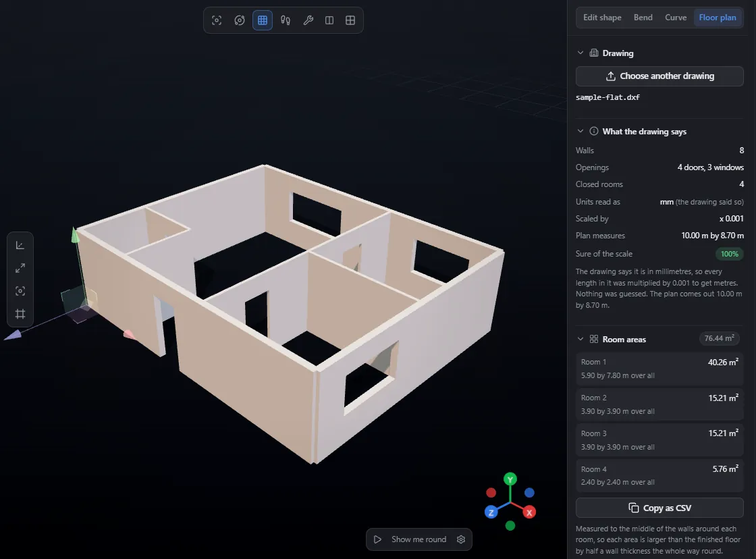
Task: Click the 76.44 m² total area badge
Action: point(720,339)
